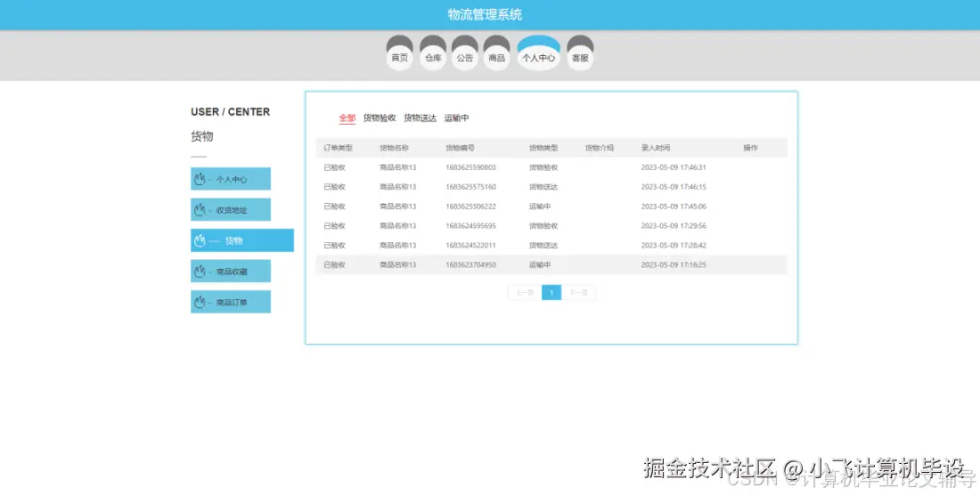Click 货物验收 type in row 1683625590803

pyautogui.click(x=543, y=167)
